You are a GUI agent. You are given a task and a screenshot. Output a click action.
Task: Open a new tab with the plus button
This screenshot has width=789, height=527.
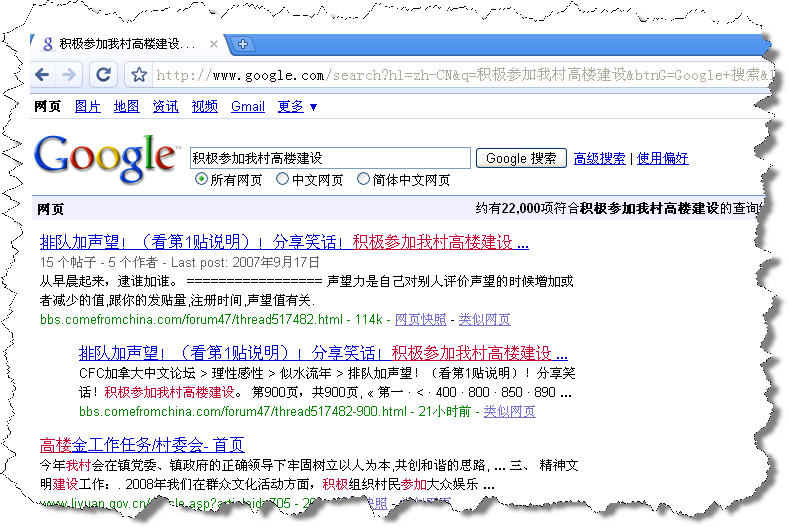pyautogui.click(x=243, y=44)
